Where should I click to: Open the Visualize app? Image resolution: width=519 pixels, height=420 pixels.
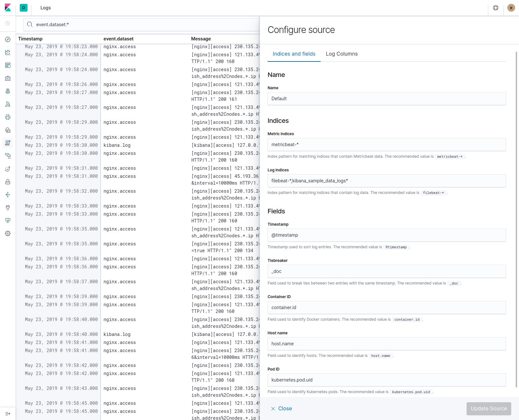tap(7, 52)
